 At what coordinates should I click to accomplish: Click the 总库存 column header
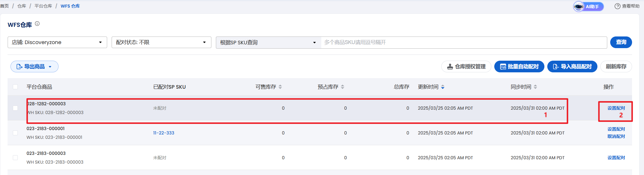[x=401, y=87]
